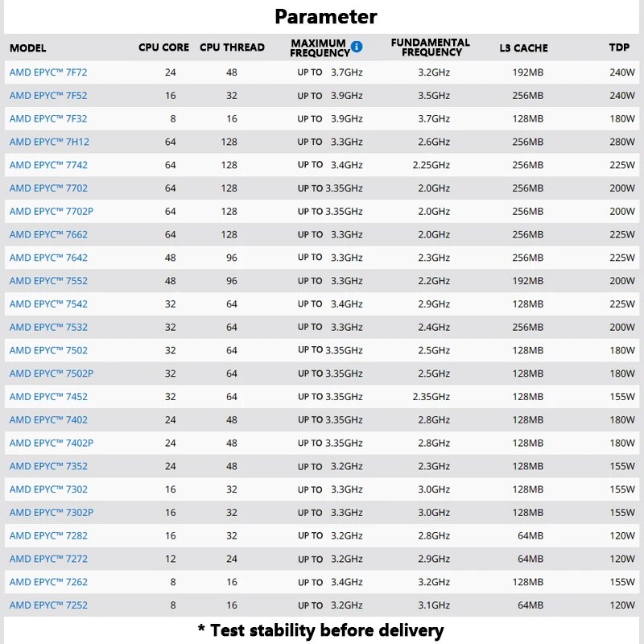Click the AMD EPYC 7702P model link
The image size is (644, 644).
click(x=52, y=212)
